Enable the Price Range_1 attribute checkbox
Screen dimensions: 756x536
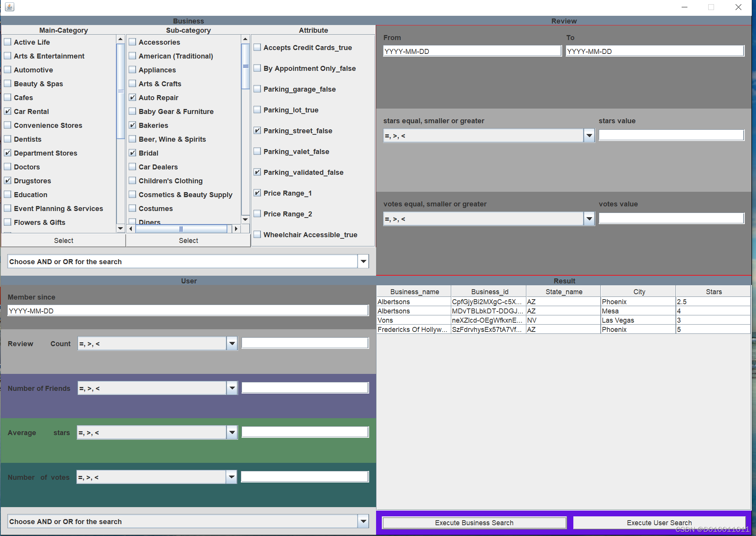(x=257, y=193)
